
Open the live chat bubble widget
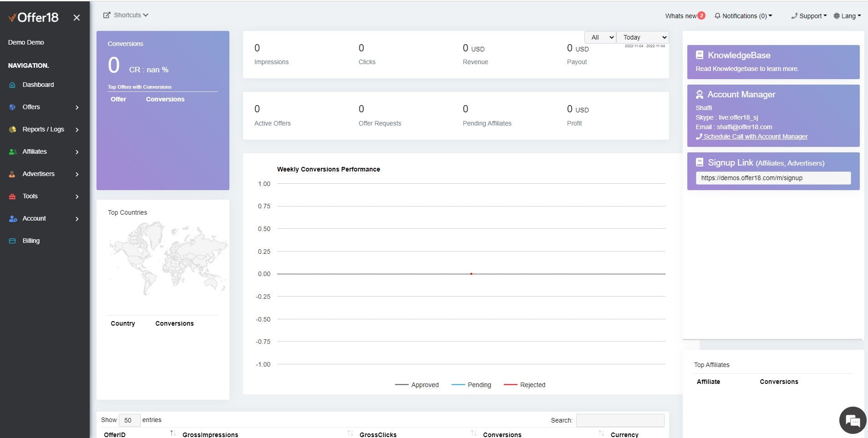[x=853, y=420]
